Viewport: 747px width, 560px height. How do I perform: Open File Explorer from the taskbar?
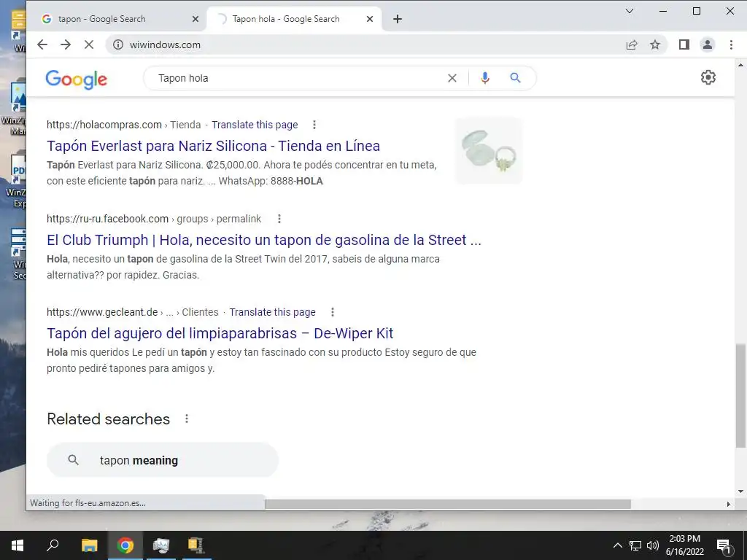[x=89, y=545]
